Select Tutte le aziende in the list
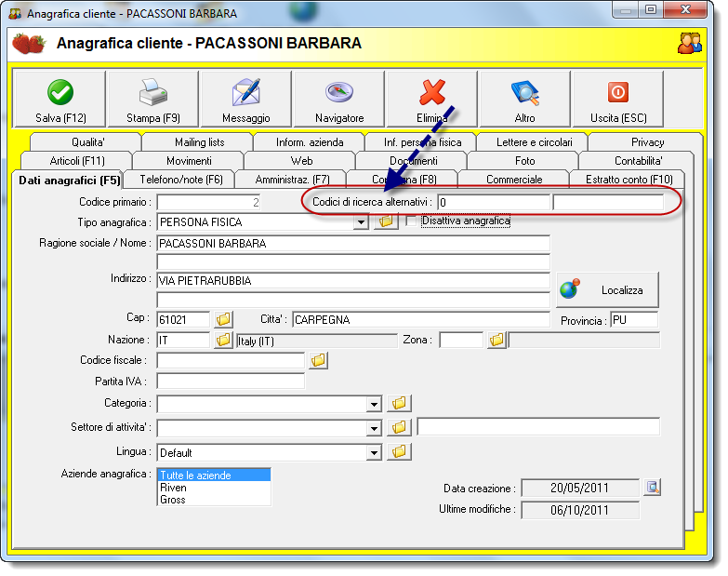728x576 pixels. [214, 476]
